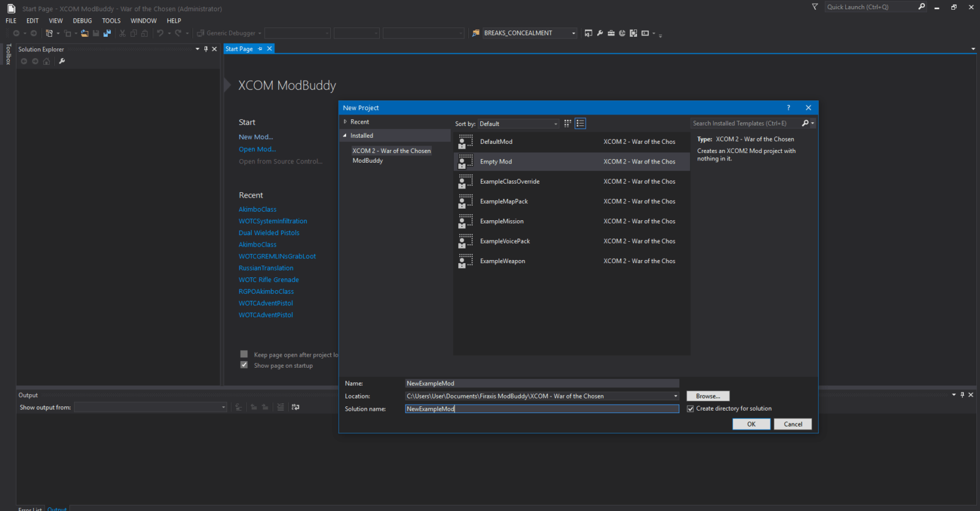This screenshot has height=511, width=980.
Task: Click the Solution Explorer home icon
Action: click(x=47, y=61)
